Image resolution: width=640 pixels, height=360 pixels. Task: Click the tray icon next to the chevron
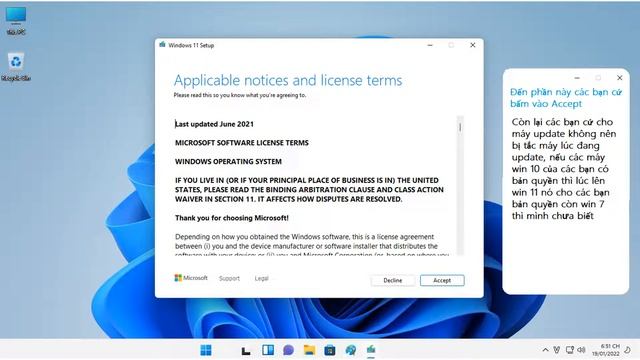(x=557, y=350)
